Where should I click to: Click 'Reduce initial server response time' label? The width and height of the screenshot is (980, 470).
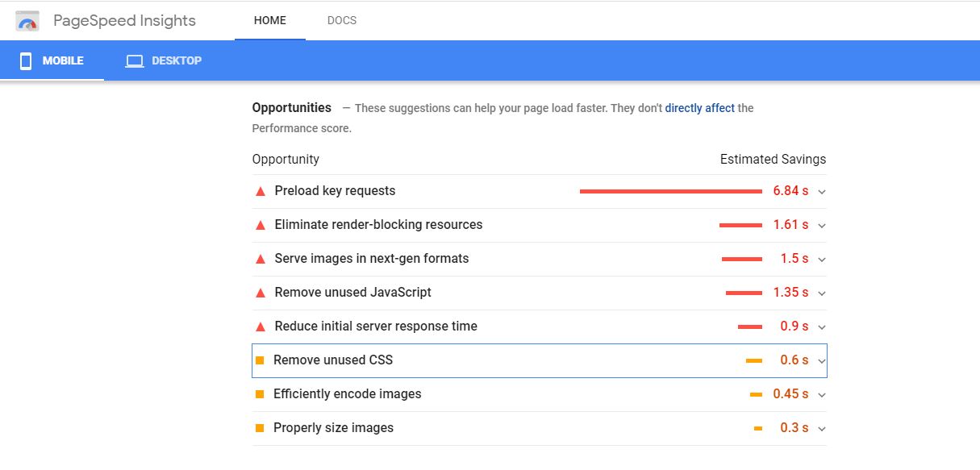coord(376,327)
